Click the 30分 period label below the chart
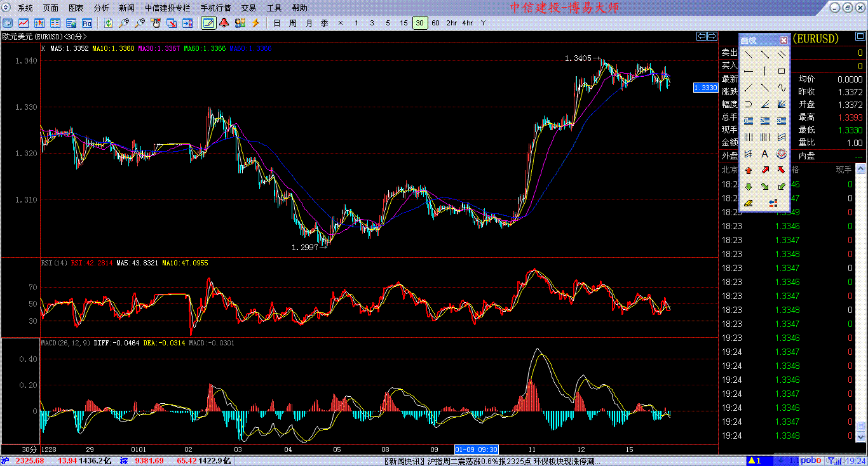This screenshot has height=466, width=868. click(29, 449)
